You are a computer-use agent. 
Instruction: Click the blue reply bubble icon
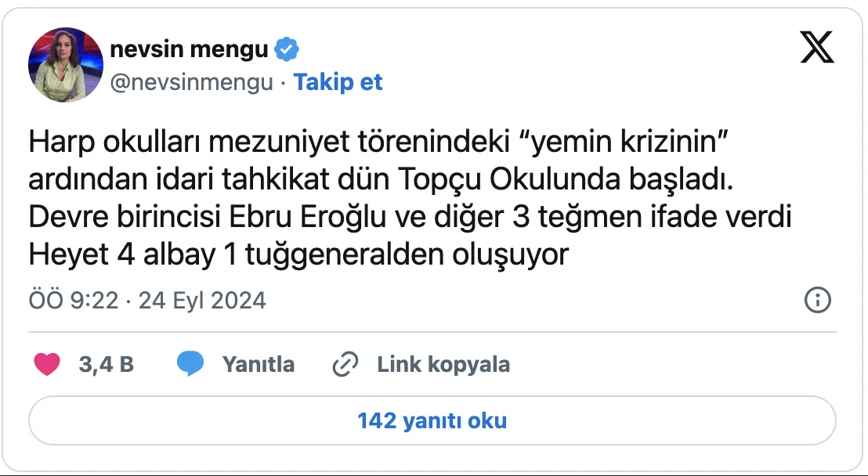pos(190,364)
